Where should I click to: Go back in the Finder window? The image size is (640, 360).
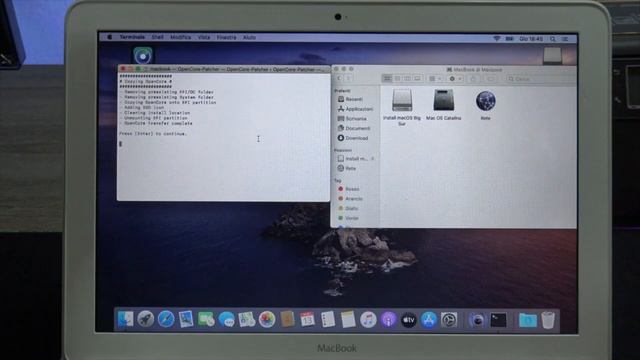[340, 78]
